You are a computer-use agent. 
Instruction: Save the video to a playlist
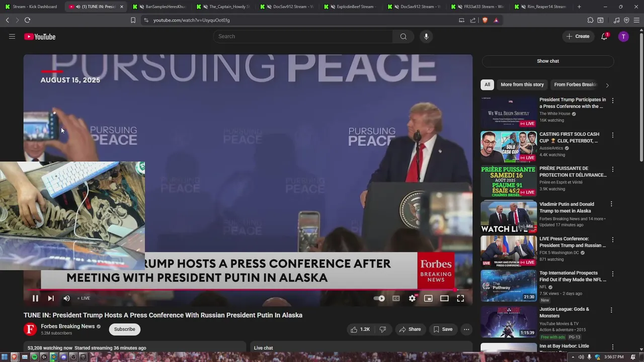[443, 329]
